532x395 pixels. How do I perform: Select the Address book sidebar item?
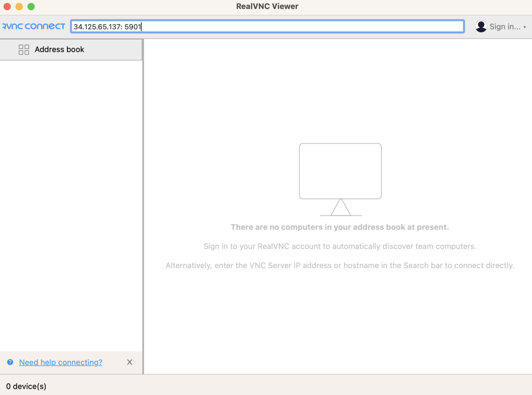point(71,50)
